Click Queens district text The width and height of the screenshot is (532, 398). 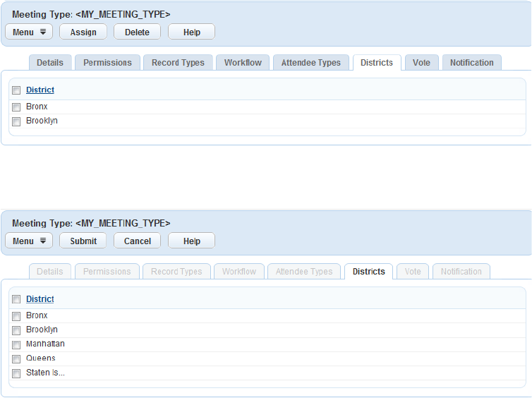[x=41, y=358]
